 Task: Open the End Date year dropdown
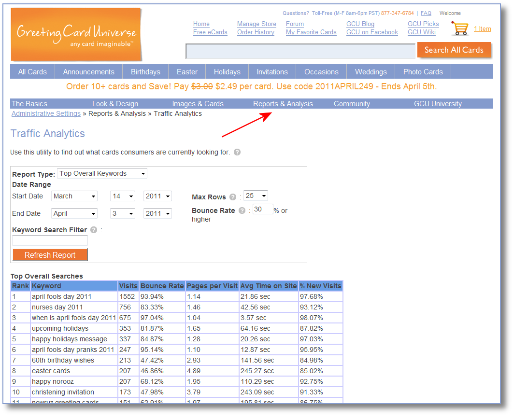click(157, 213)
